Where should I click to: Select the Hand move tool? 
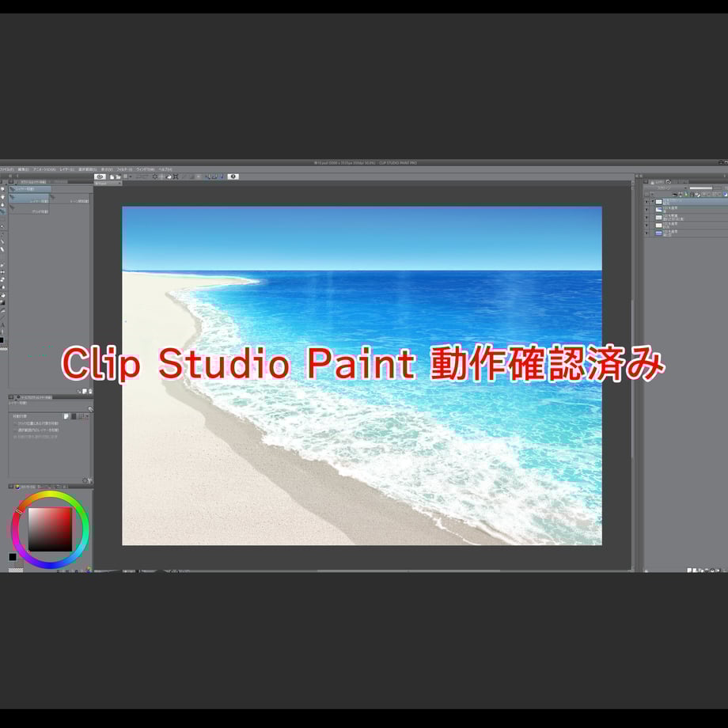coord(2,197)
